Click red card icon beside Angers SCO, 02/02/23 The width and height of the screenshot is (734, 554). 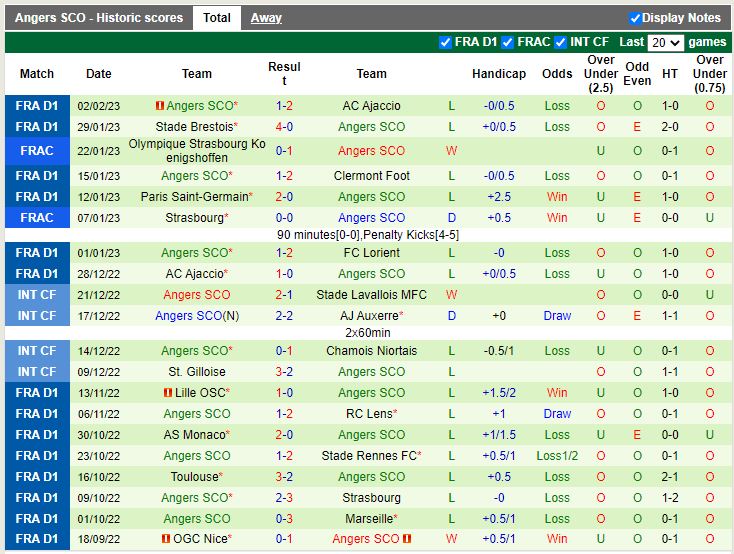pos(159,106)
